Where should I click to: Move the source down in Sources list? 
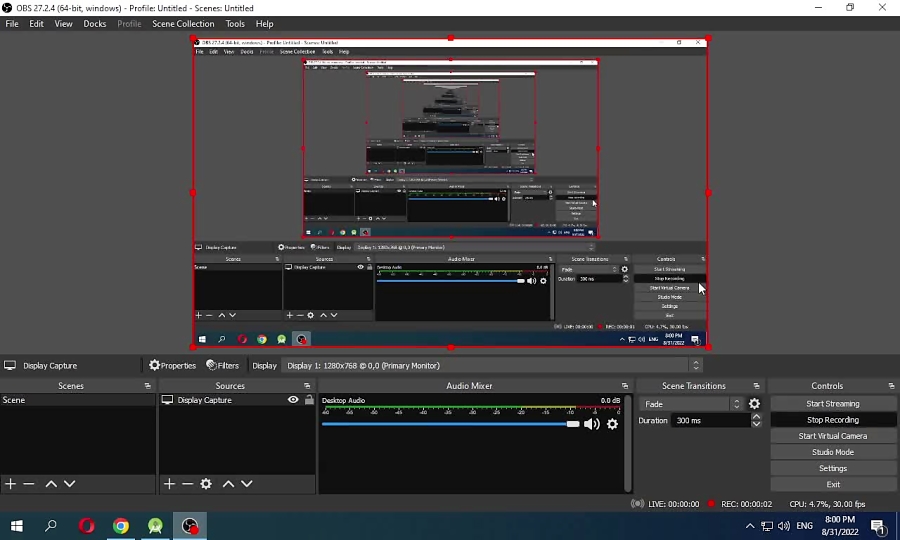click(x=247, y=484)
